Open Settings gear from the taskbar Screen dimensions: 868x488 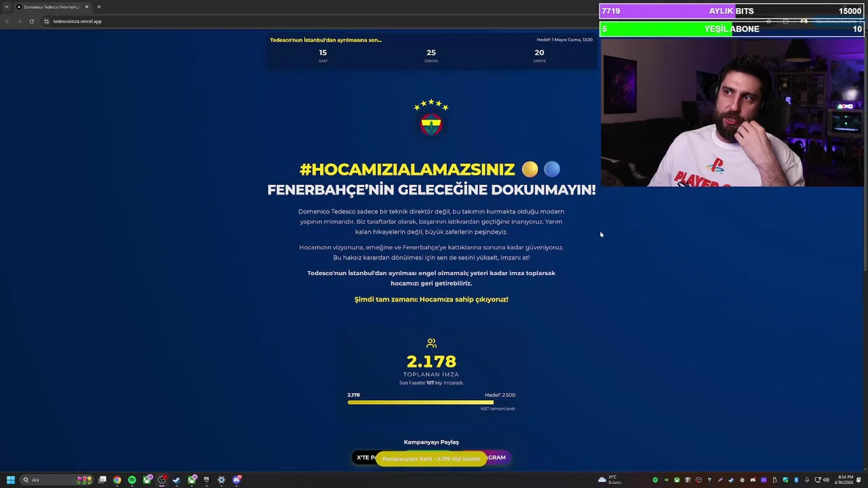[x=221, y=480]
